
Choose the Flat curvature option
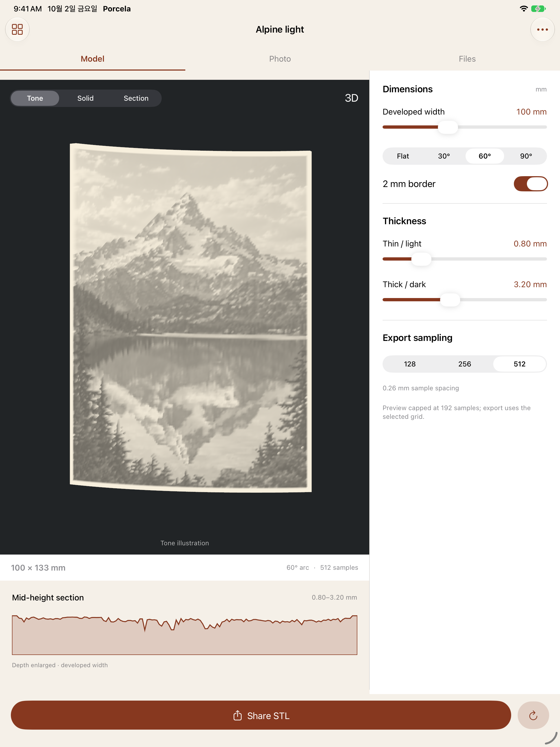(x=403, y=156)
